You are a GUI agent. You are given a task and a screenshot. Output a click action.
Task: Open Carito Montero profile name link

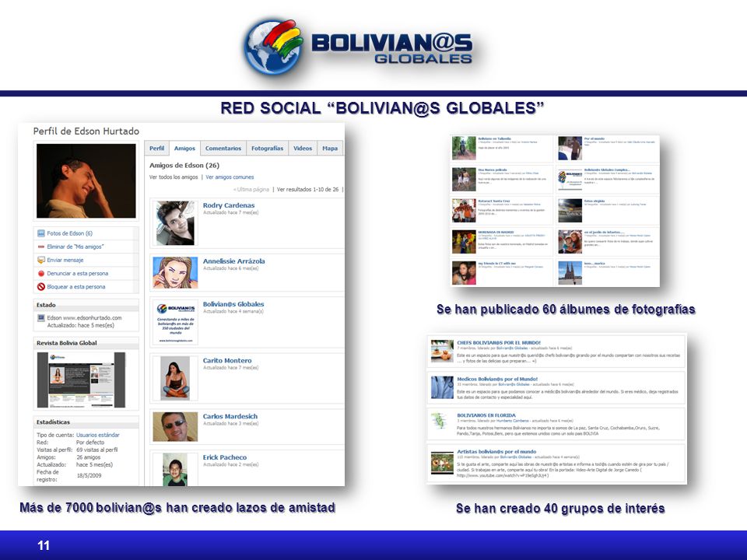click(x=227, y=360)
